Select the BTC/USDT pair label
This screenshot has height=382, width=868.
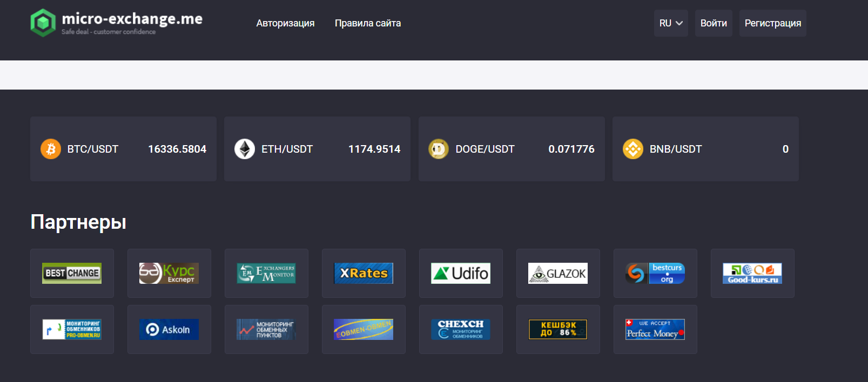(93, 149)
